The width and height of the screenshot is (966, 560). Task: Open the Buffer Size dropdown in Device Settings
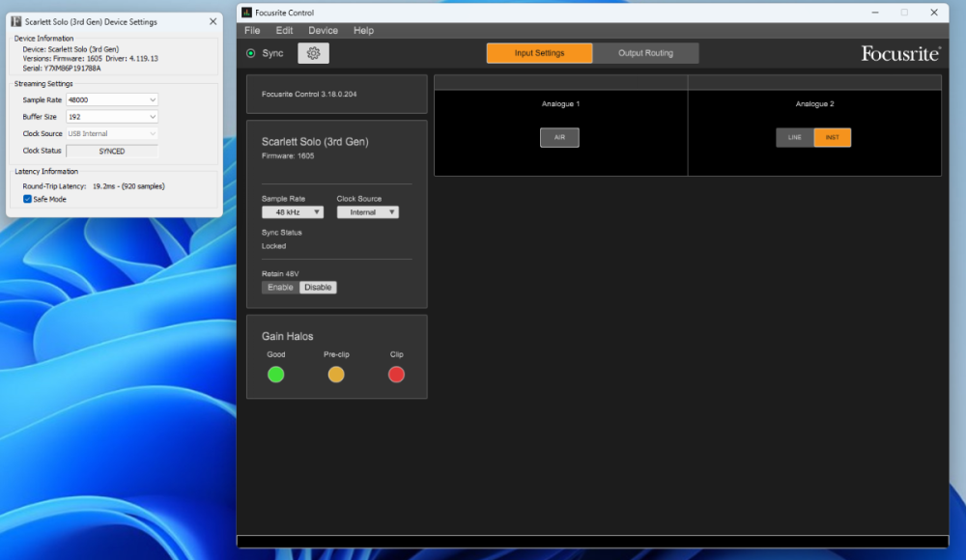[x=111, y=116]
